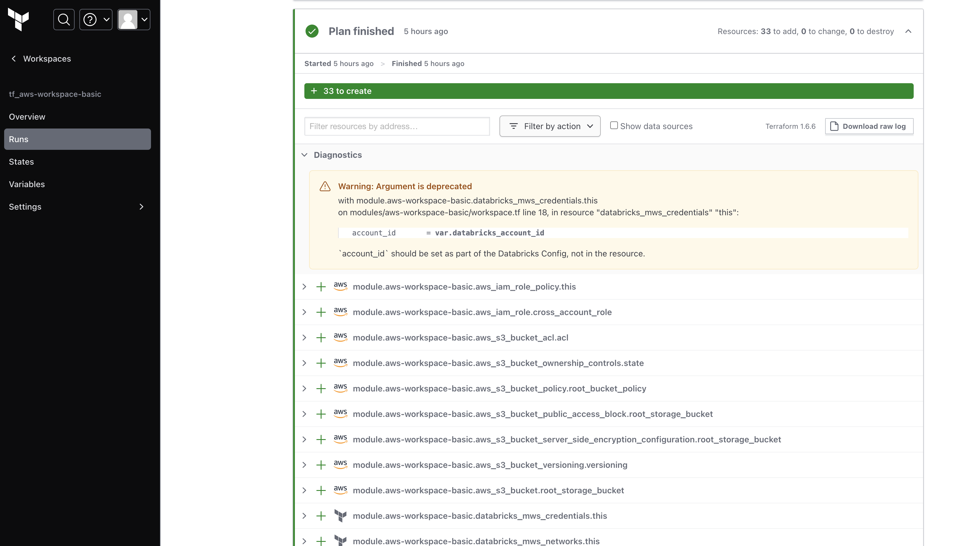Click the green plan finished checkmark icon
The height and width of the screenshot is (546, 980).
(312, 31)
